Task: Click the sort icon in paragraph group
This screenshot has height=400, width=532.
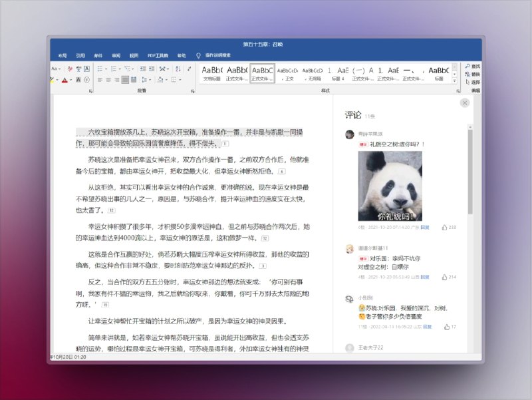Action: click(x=178, y=69)
